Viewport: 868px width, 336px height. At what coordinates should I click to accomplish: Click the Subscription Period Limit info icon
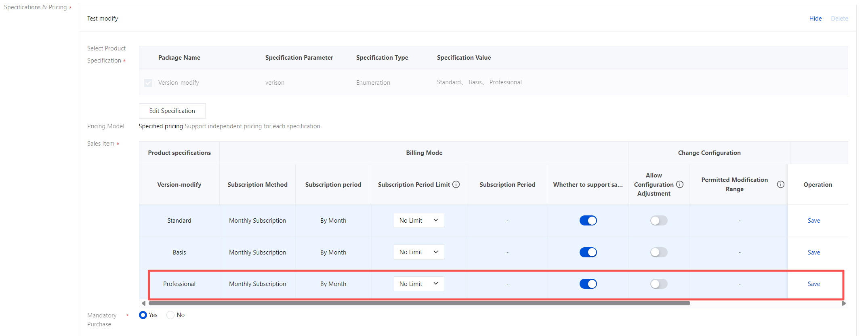click(x=456, y=184)
